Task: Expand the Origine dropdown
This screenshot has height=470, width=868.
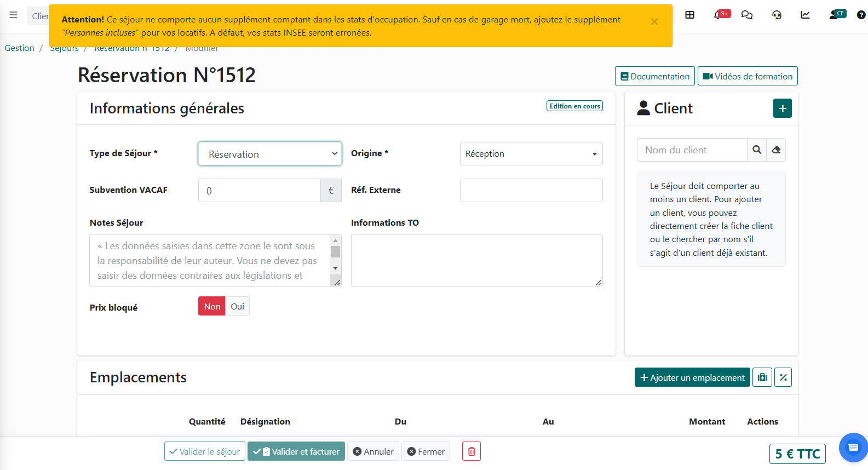Action: click(531, 154)
